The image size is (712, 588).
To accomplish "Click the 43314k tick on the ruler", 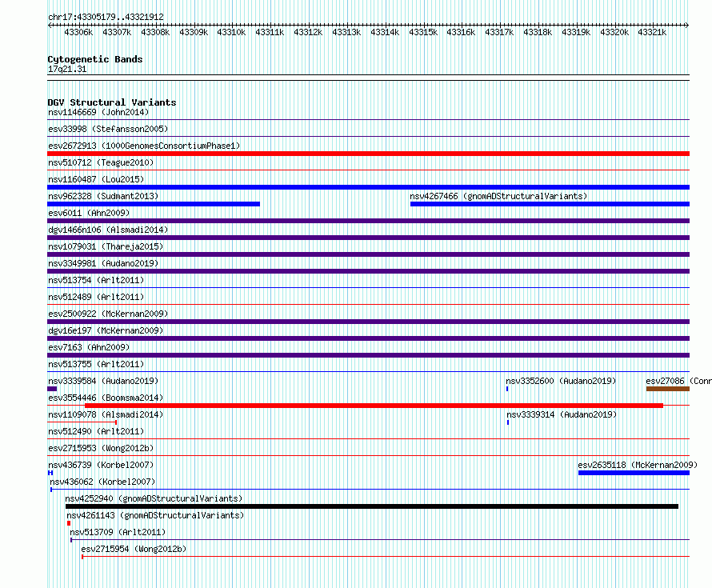I will pos(385,32).
